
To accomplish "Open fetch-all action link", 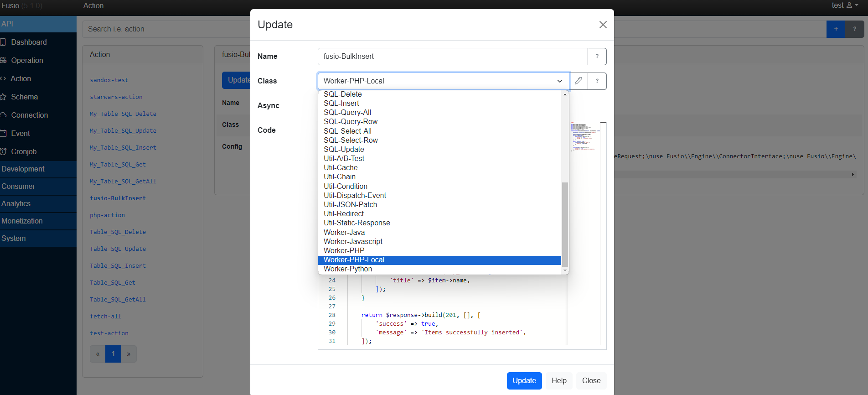I will point(105,316).
